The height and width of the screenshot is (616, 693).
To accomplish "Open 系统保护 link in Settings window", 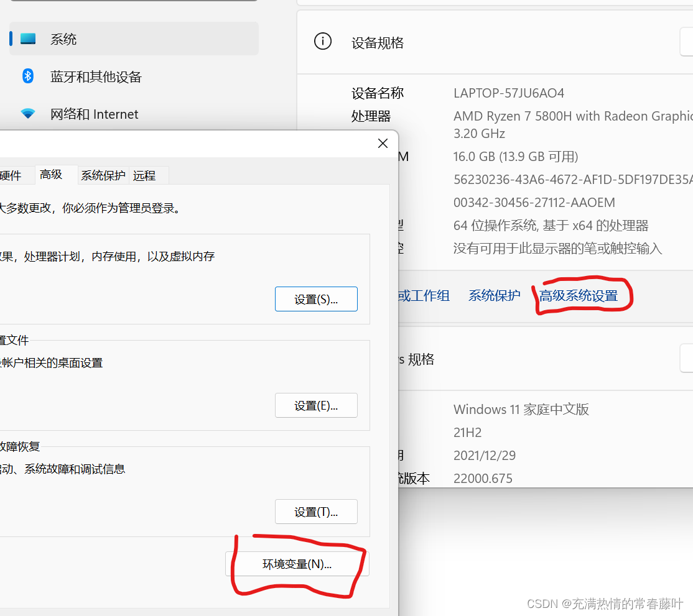I will (495, 295).
